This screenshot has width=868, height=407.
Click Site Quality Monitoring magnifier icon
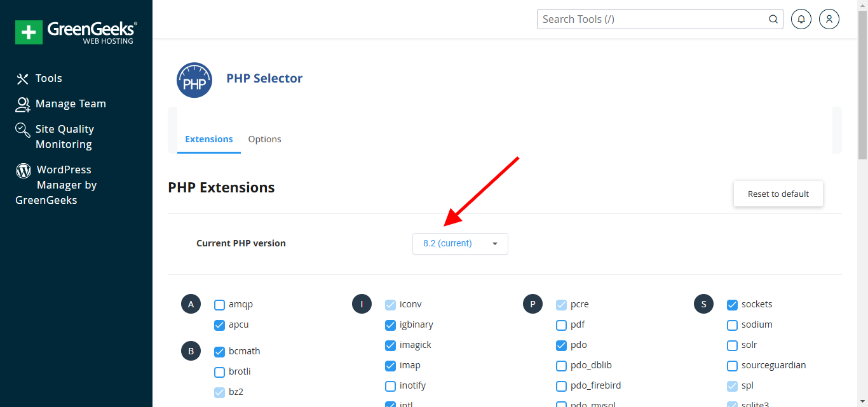[x=23, y=130]
